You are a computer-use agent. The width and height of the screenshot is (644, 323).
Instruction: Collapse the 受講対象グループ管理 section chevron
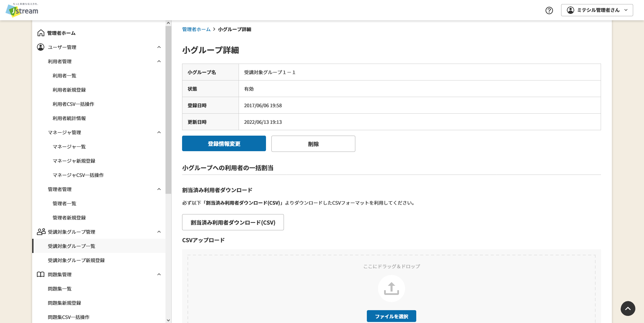pos(159,232)
